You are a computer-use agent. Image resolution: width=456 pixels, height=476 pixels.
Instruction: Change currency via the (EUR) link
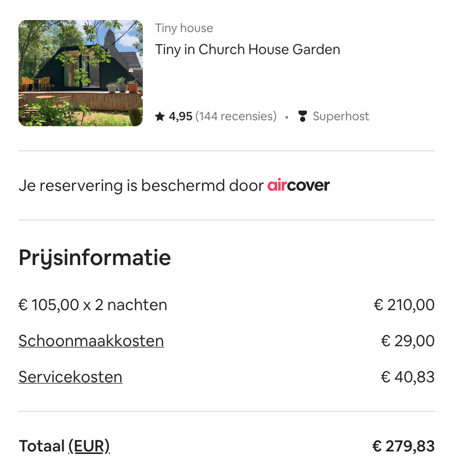click(89, 446)
